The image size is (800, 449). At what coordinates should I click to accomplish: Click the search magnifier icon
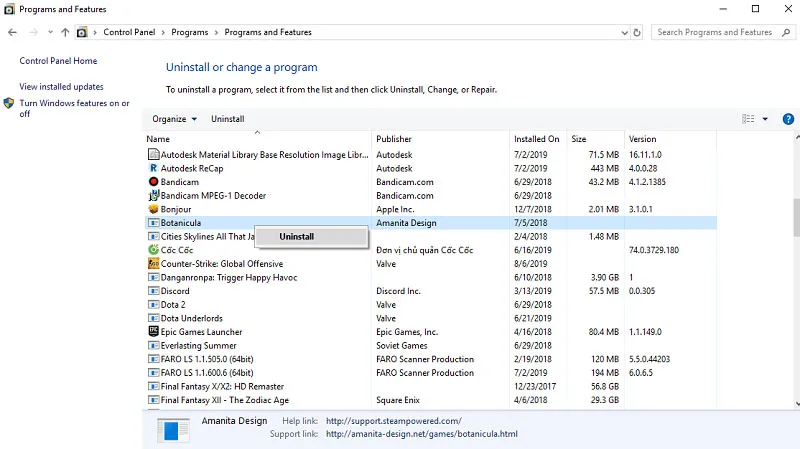[x=786, y=32]
